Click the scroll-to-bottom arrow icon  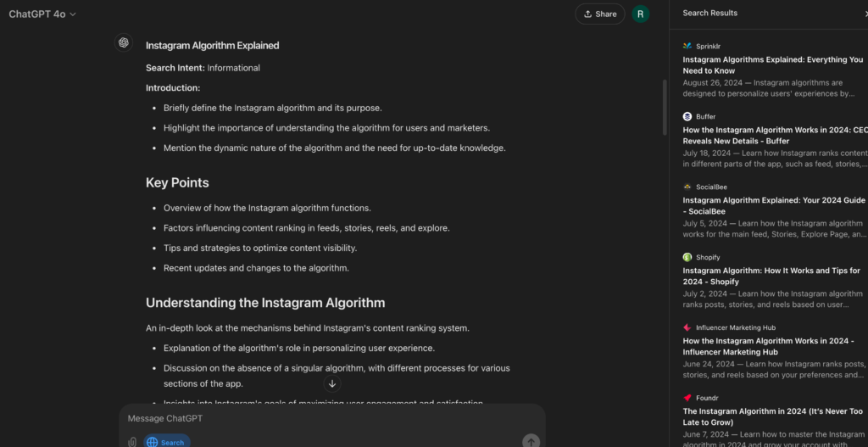pos(332,383)
